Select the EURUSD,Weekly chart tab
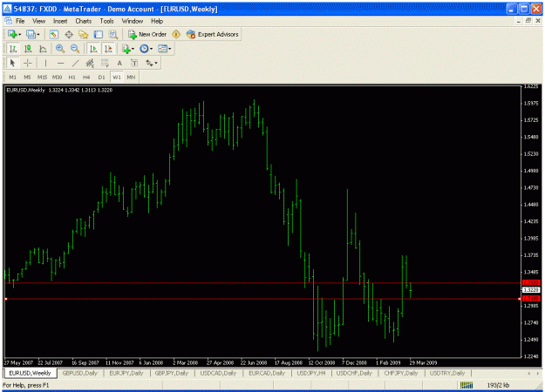Viewport: 545px width, 392px height. pos(30,373)
